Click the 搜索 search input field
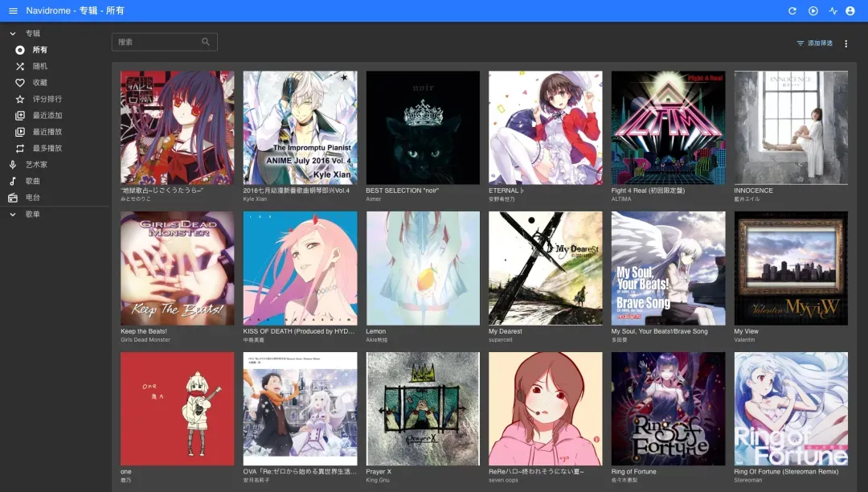 click(157, 42)
